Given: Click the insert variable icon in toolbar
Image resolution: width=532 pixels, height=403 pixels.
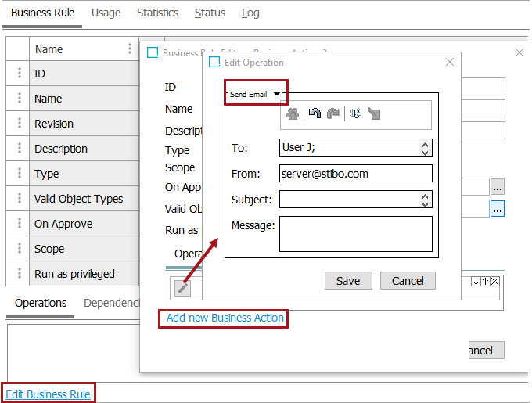Looking at the screenshot, I should tap(355, 114).
